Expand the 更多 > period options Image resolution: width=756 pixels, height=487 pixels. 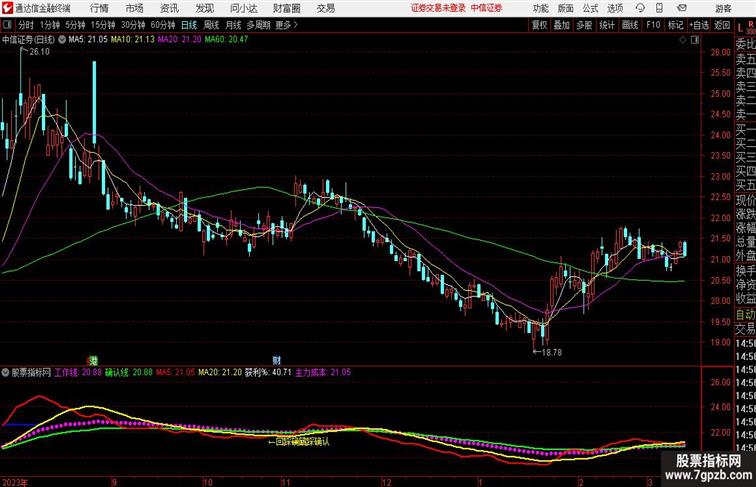[287, 25]
